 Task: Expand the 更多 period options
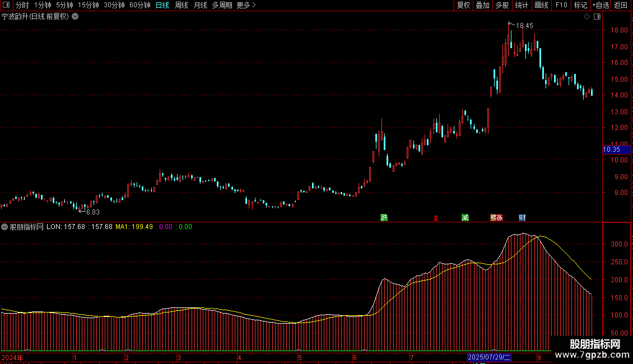[246, 6]
